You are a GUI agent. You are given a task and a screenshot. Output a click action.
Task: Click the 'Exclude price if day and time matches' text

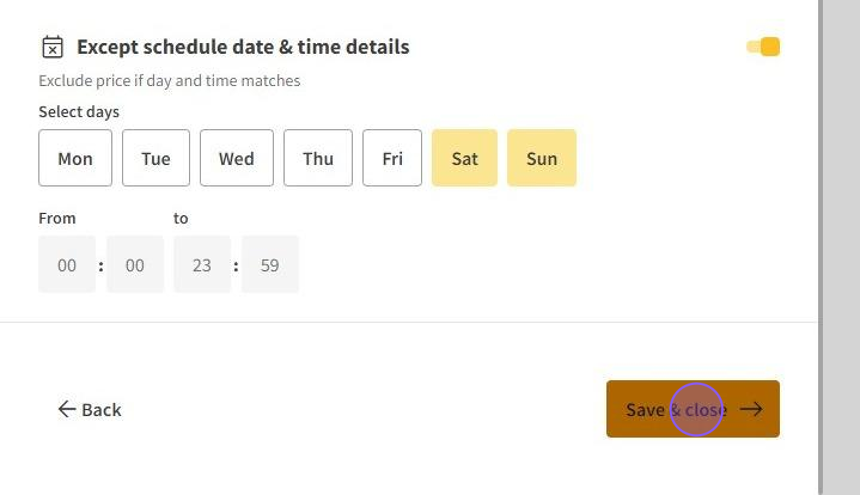(169, 81)
